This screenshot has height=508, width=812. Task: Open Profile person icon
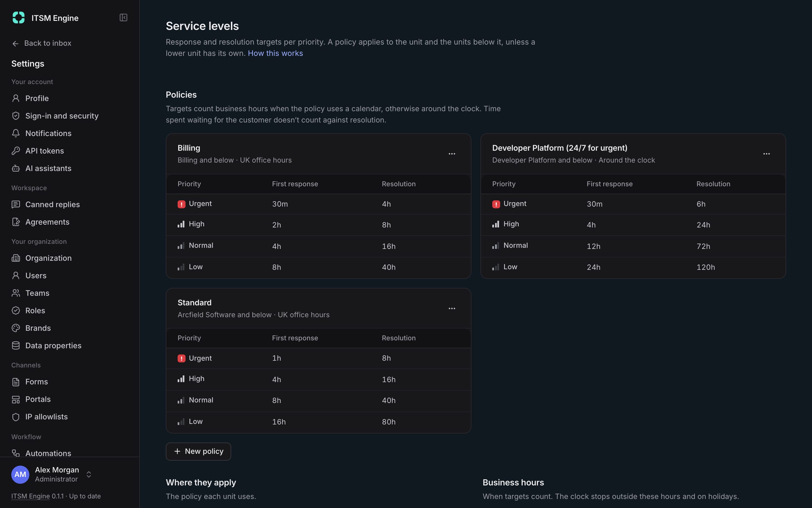point(16,98)
